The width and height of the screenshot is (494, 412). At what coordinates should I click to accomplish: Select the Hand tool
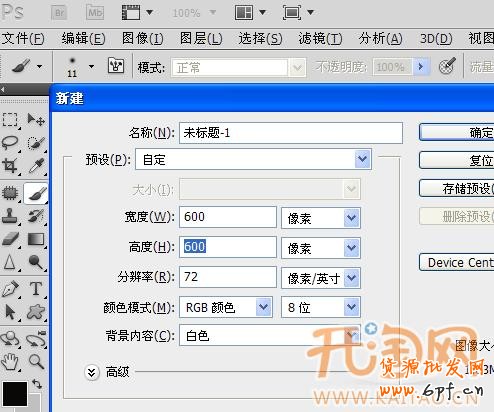10,362
